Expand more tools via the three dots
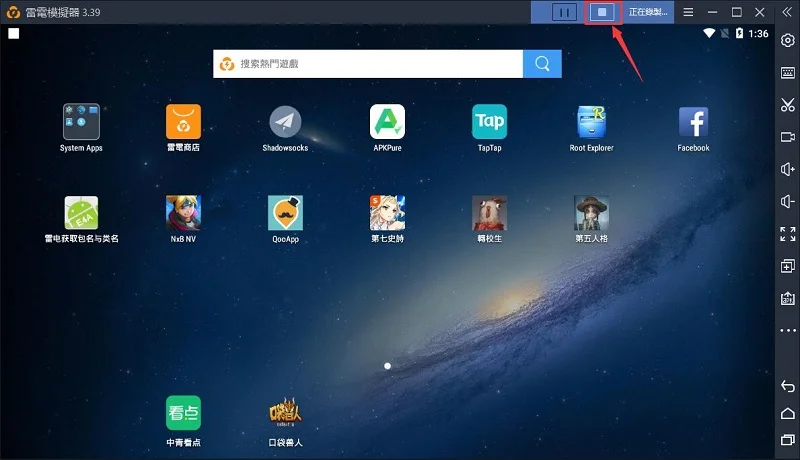 (x=788, y=330)
